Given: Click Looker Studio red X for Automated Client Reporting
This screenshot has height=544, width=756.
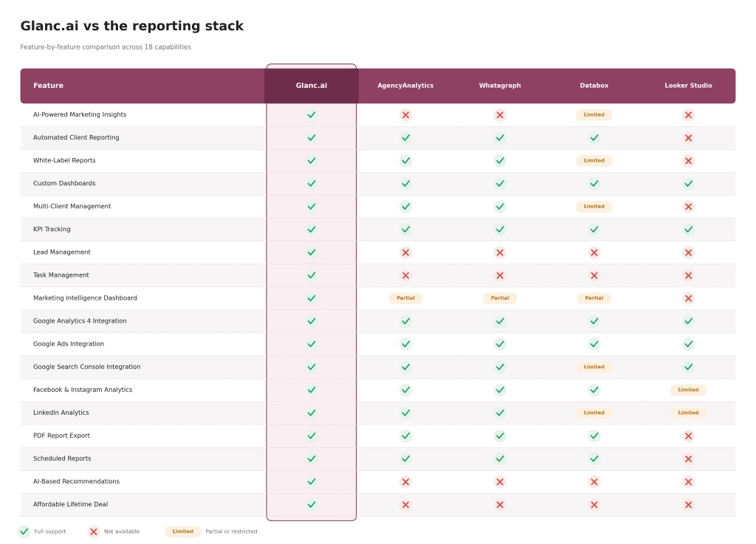Looking at the screenshot, I should point(688,138).
